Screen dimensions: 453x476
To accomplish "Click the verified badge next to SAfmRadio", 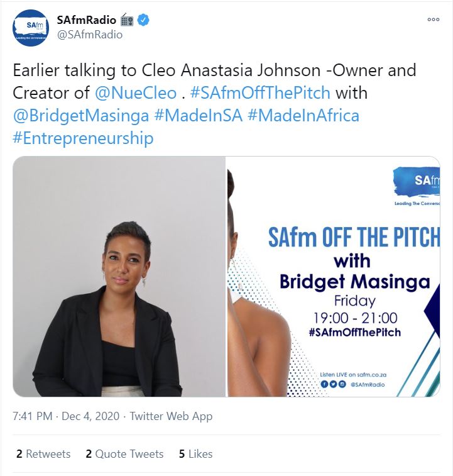I will 143,20.
